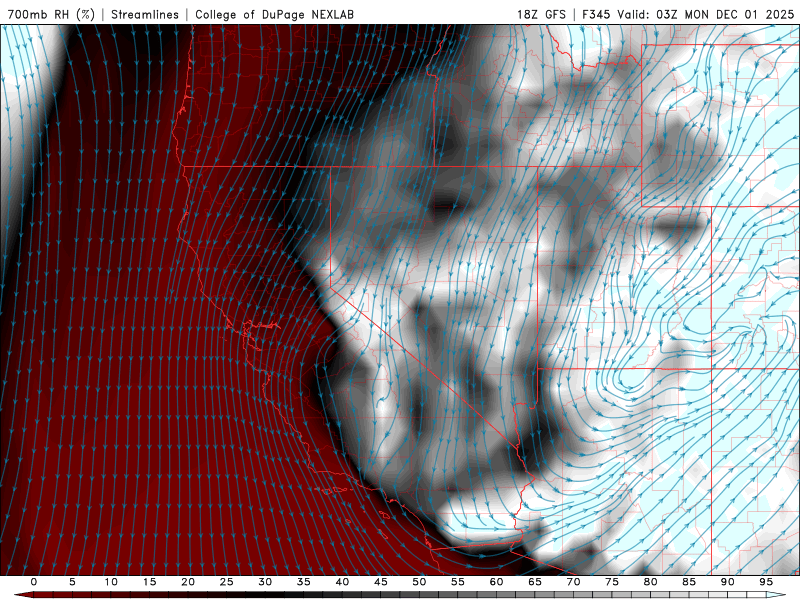800x600 pixels.
Task: Click the 65 label on the color scale
Action: pos(534,582)
